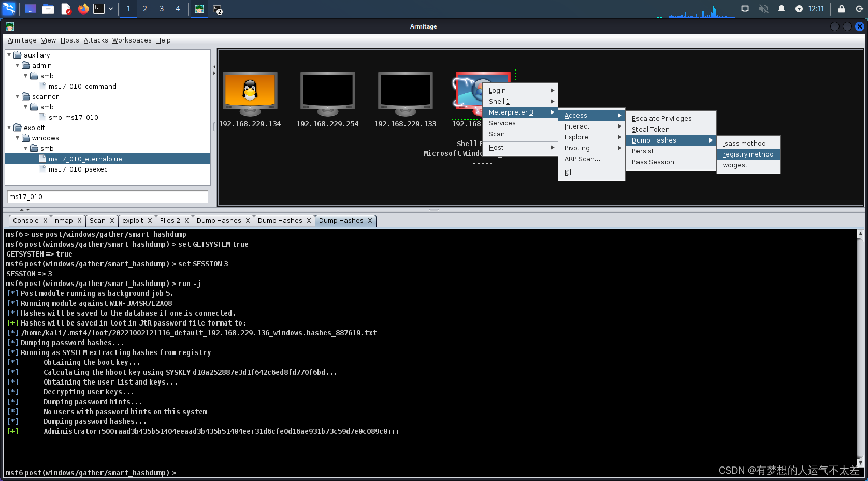868x481 pixels.
Task: Choose registry method for hash dump
Action: [748, 154]
